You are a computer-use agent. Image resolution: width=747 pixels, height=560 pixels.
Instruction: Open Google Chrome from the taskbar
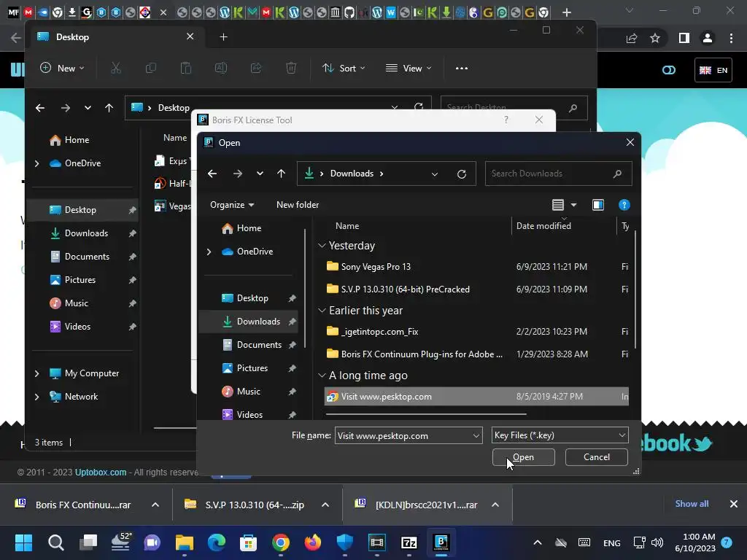pyautogui.click(x=281, y=542)
